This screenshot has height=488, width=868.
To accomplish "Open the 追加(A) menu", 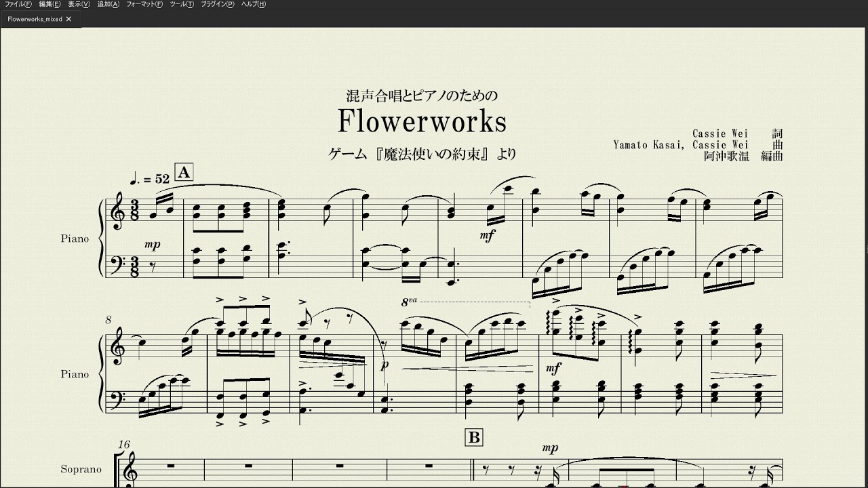I will point(108,4).
